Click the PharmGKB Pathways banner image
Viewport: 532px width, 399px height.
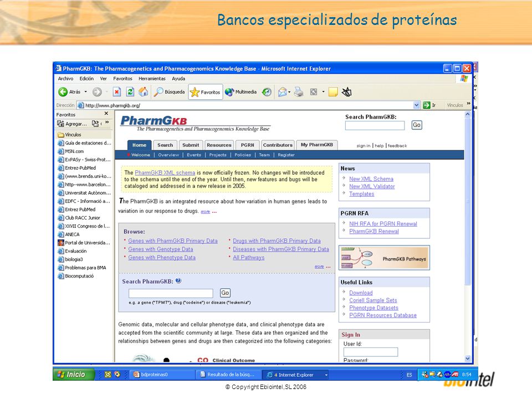click(x=384, y=258)
